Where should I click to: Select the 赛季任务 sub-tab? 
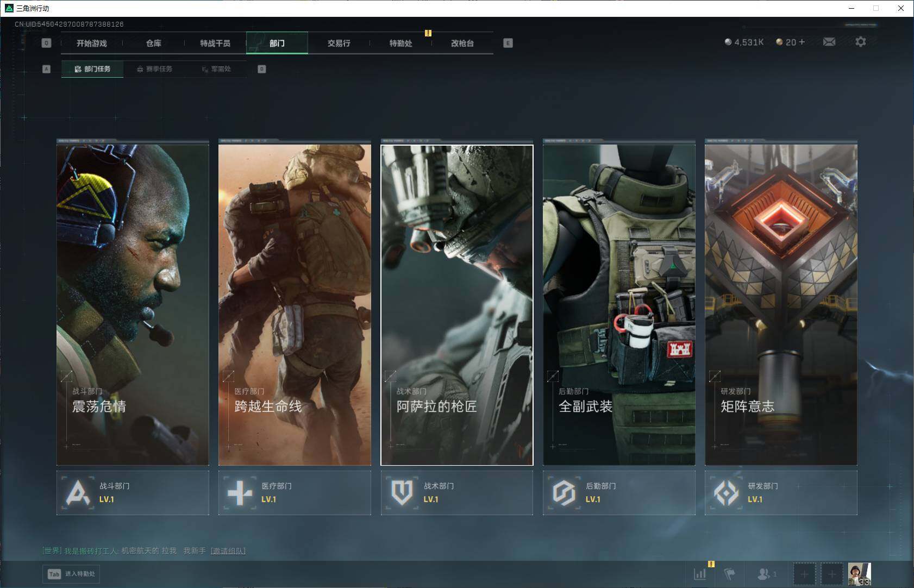click(154, 69)
